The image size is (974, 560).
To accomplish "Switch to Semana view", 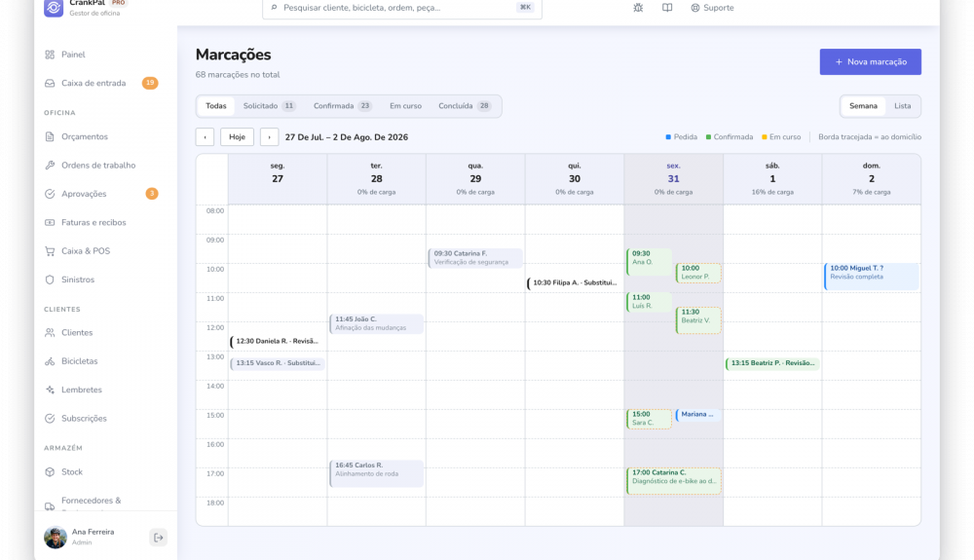I will [863, 106].
